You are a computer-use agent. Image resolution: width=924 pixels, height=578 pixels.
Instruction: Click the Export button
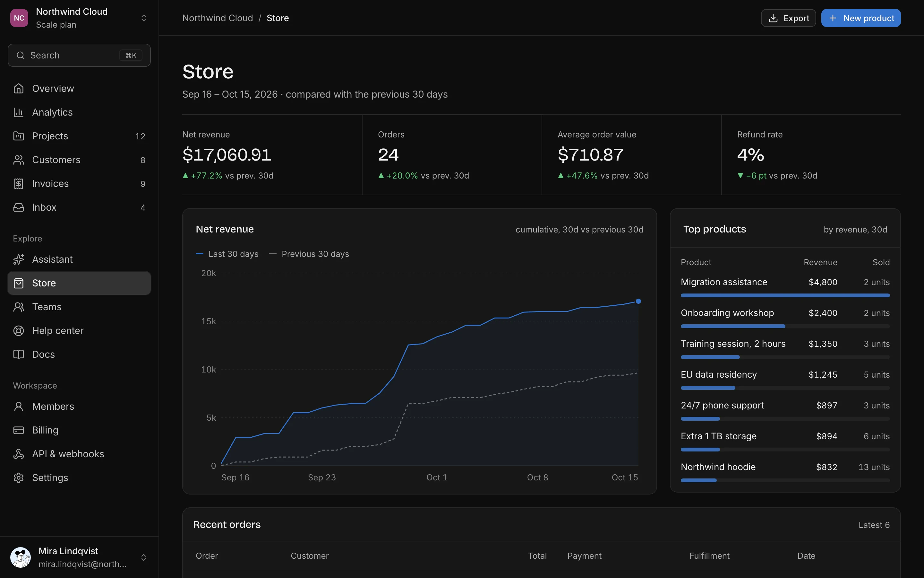[x=789, y=18]
